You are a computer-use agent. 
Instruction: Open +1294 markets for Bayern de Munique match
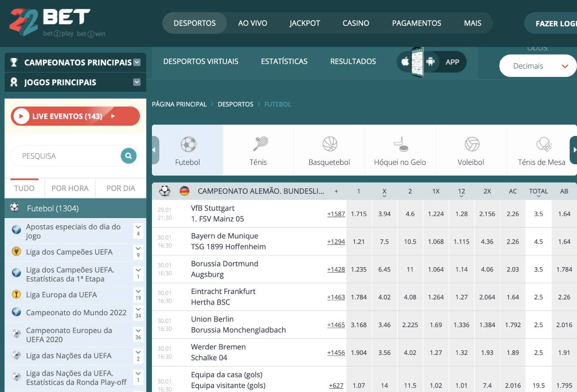[336, 242]
